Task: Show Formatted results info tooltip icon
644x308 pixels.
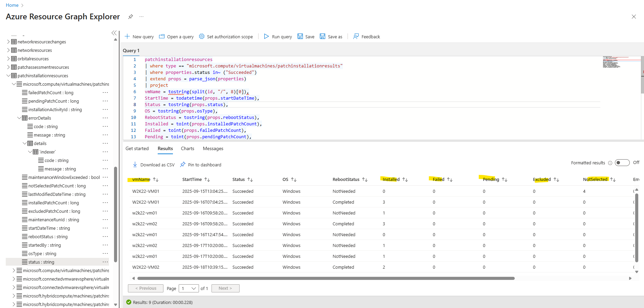Action: point(610,163)
